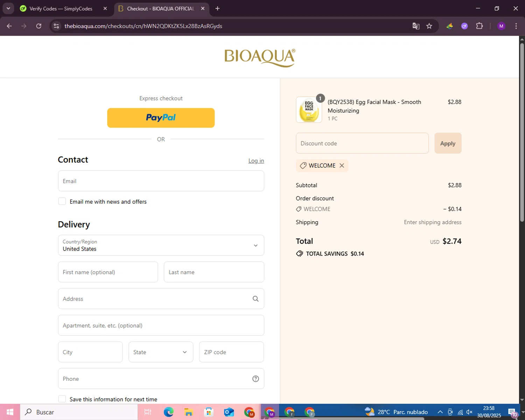Click the City field
The height and width of the screenshot is (420, 525).
(x=90, y=352)
